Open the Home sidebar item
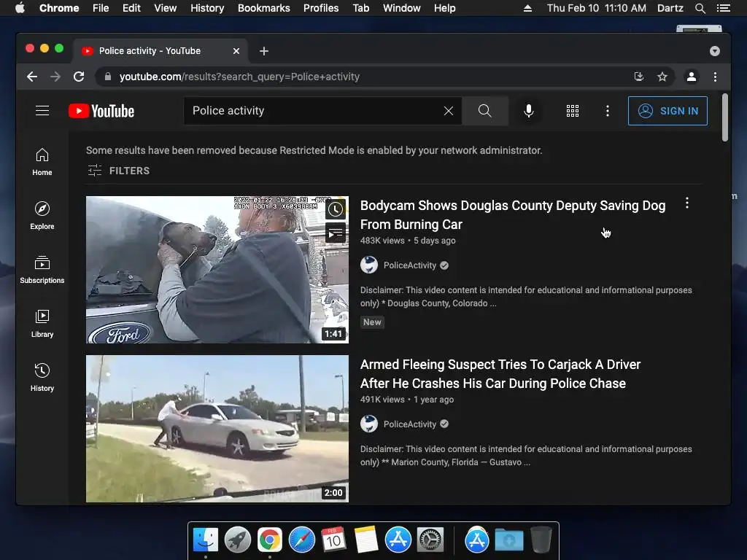This screenshot has width=747, height=560. tap(42, 162)
